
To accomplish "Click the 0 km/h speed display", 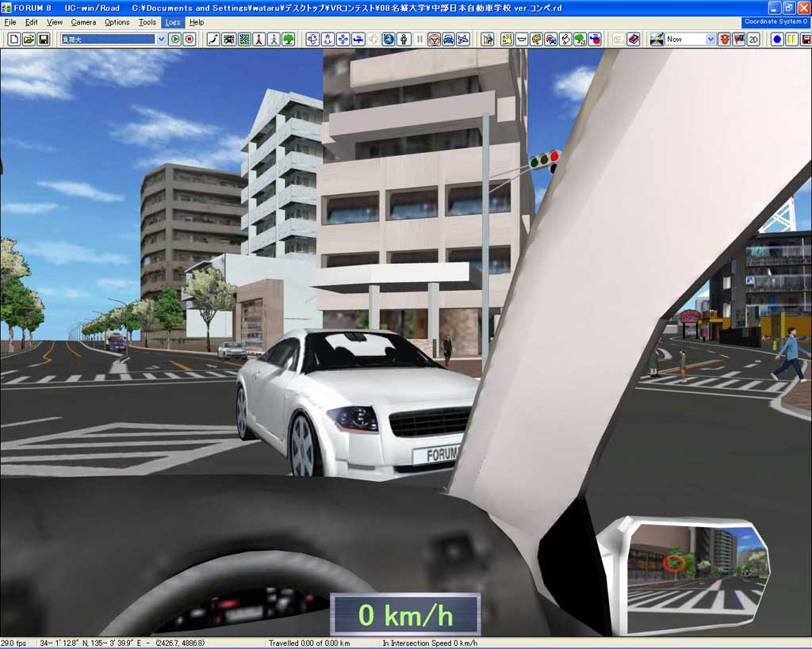I will click(405, 615).
